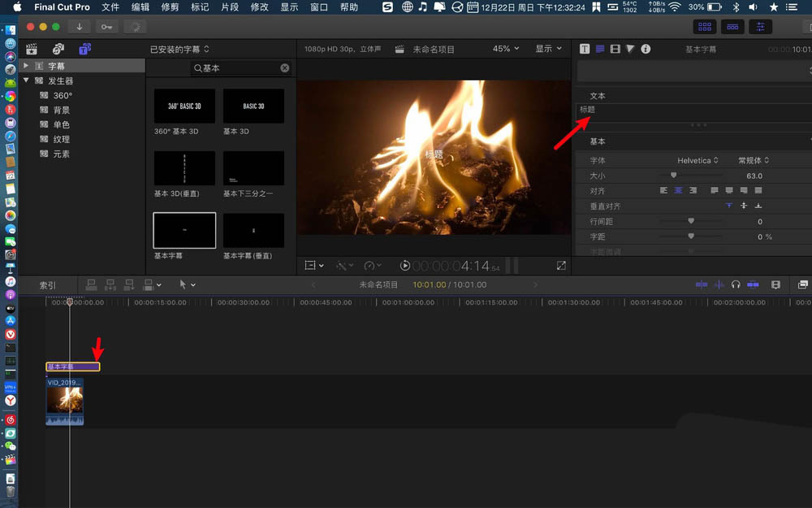Open the text inspector T icon
The height and width of the screenshot is (508, 812).
click(585, 49)
